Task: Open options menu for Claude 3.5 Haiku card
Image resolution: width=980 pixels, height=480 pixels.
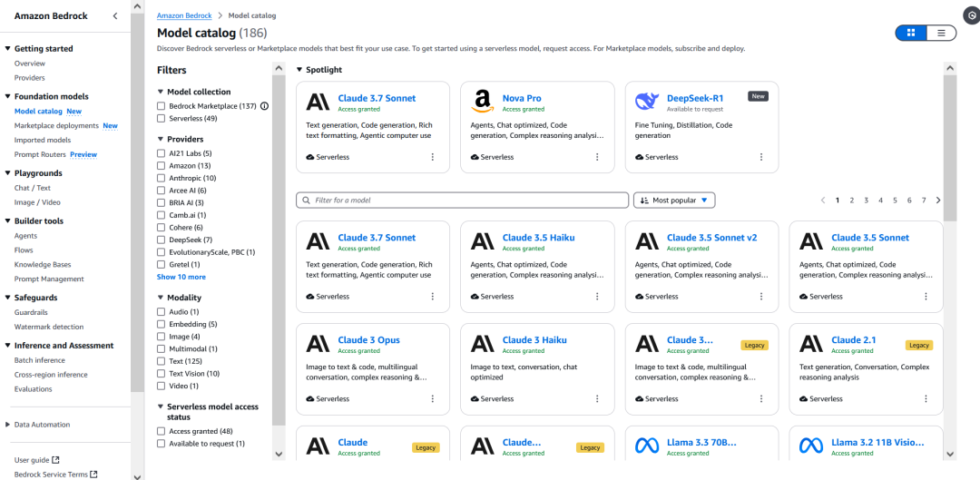Action: [597, 296]
